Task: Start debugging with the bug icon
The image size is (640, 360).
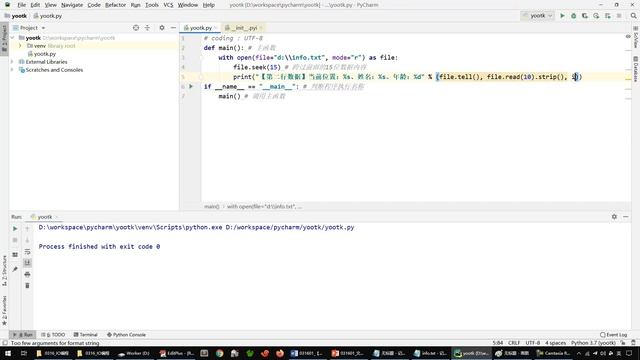Action: (x=573, y=16)
